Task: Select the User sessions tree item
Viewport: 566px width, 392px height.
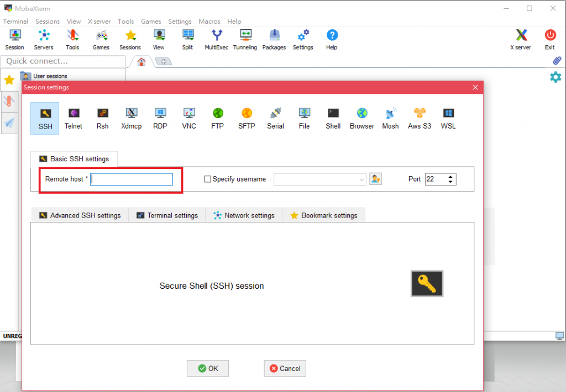Action: coord(44,76)
